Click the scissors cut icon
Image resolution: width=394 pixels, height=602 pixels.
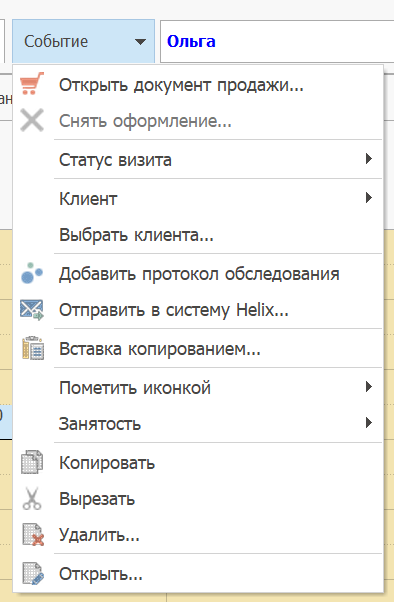(x=32, y=498)
